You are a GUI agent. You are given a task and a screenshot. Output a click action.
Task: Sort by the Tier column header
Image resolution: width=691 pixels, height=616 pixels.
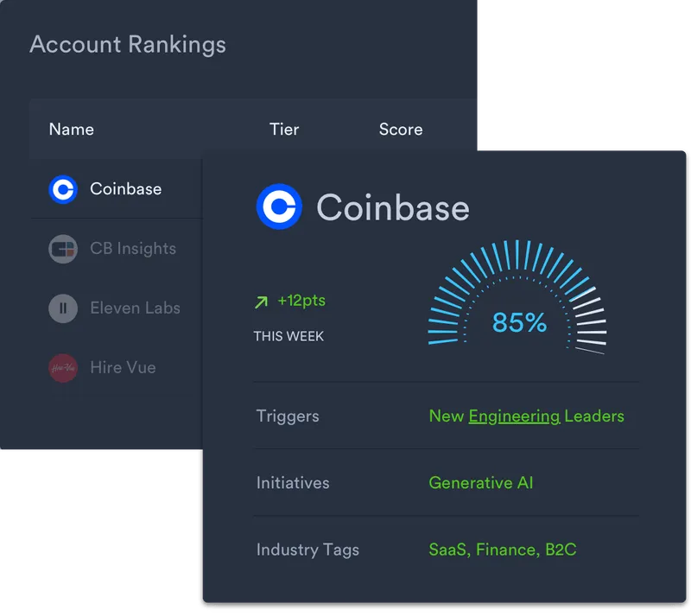coord(284,130)
